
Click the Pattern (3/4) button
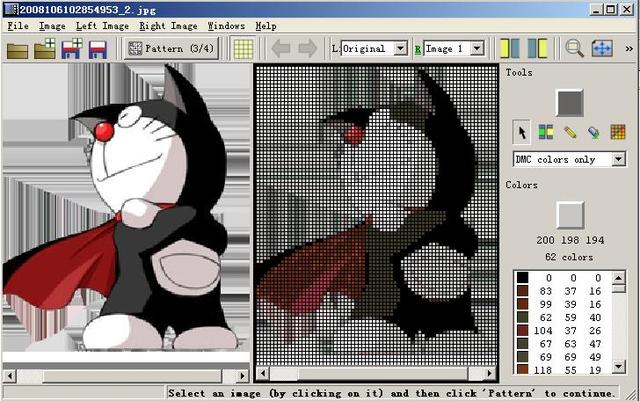(171, 49)
